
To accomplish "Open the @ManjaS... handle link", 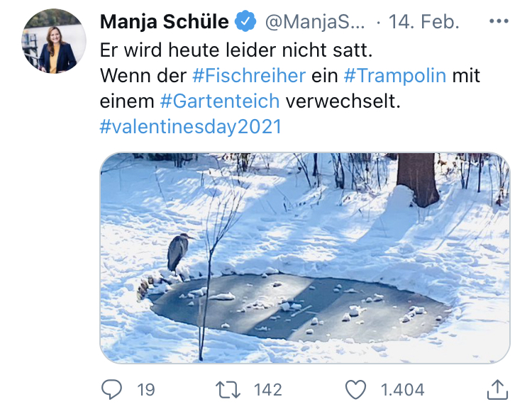I will 314,22.
